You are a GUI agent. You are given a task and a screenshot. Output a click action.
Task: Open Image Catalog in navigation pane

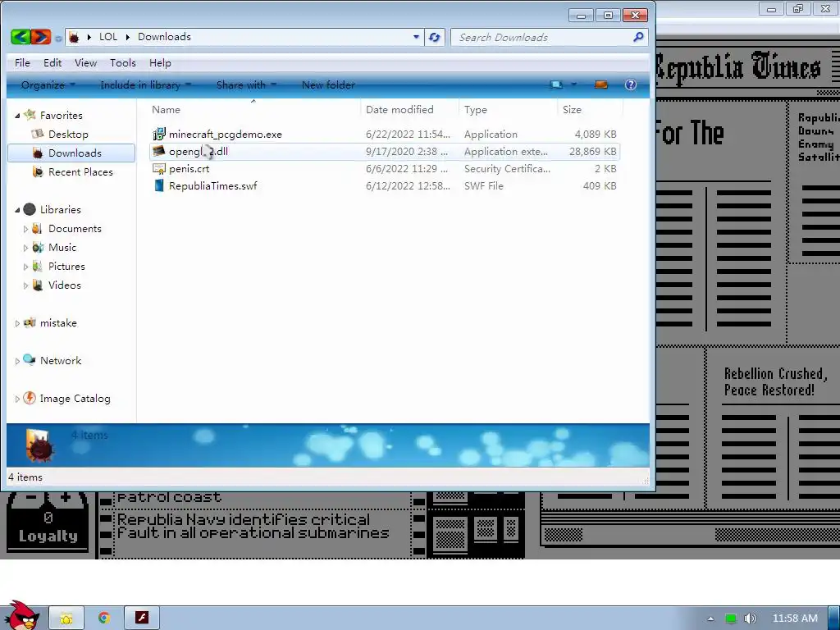pyautogui.click(x=75, y=399)
